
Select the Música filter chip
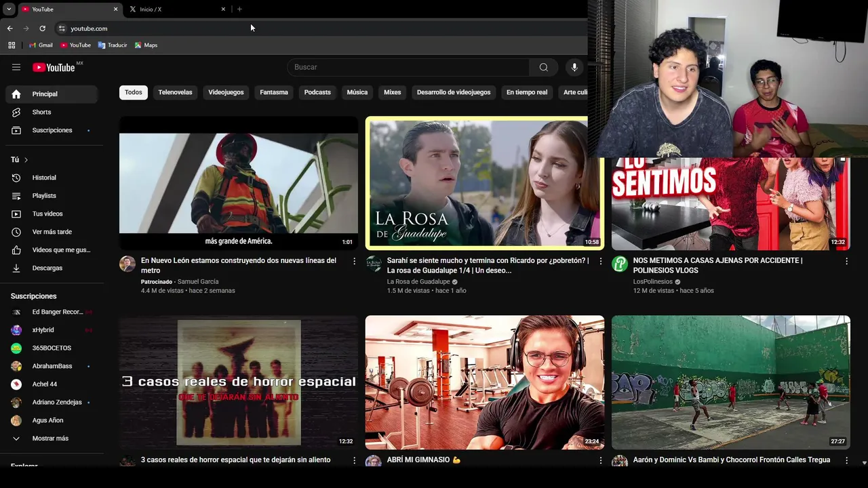click(357, 92)
